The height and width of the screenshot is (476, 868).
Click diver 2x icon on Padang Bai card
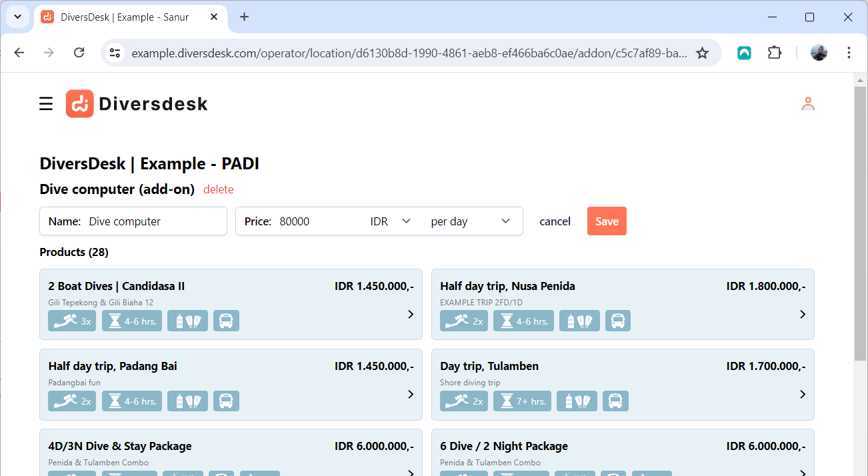point(72,401)
